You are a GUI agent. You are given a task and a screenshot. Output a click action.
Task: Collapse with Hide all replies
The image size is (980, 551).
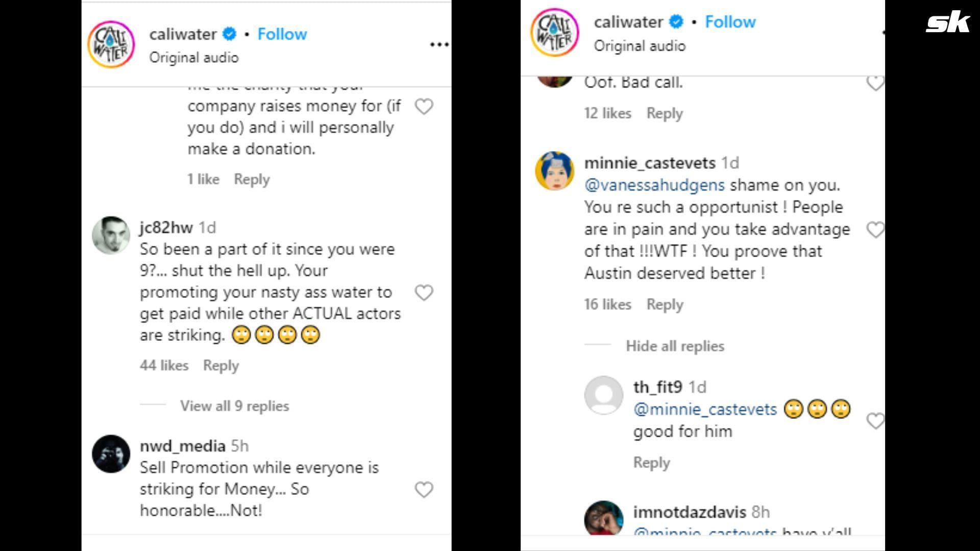(x=675, y=346)
